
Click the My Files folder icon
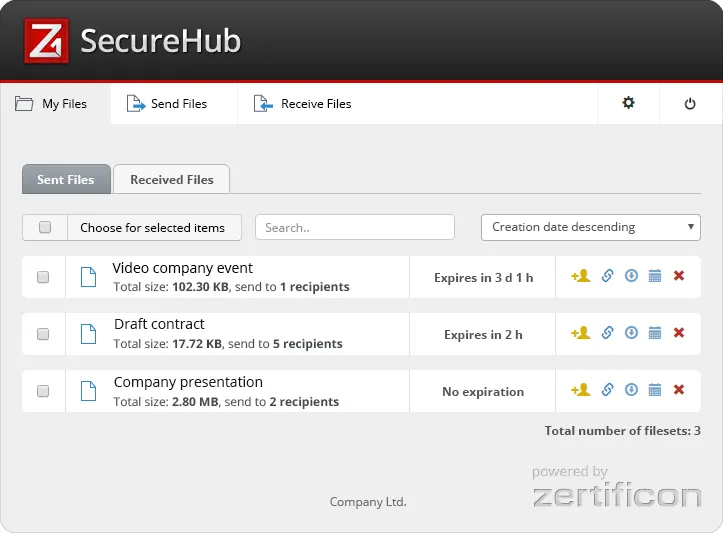(x=24, y=104)
